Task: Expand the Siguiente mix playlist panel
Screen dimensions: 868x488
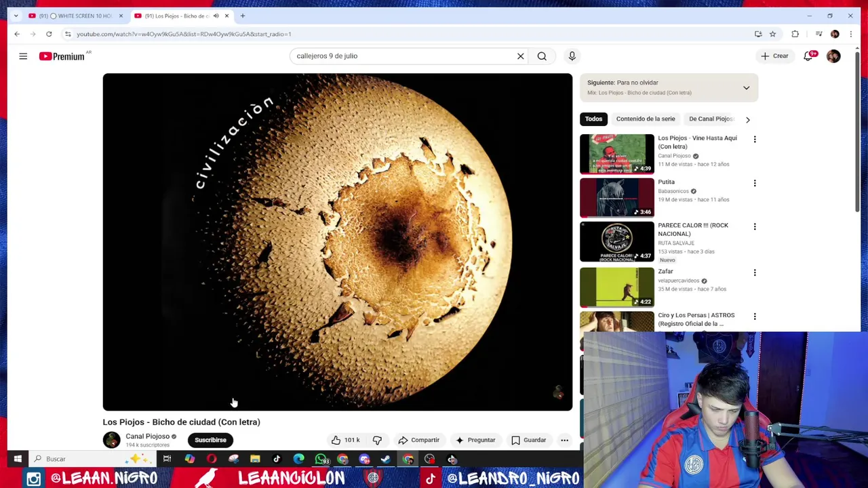Action: point(746,88)
